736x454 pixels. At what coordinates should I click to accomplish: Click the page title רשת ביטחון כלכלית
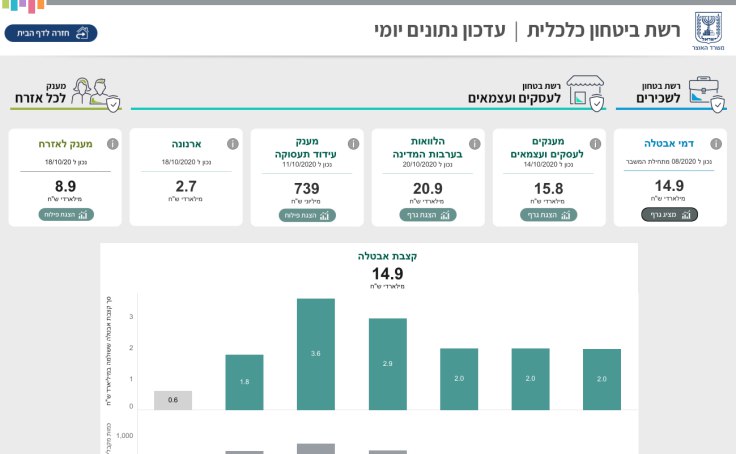tap(604, 31)
